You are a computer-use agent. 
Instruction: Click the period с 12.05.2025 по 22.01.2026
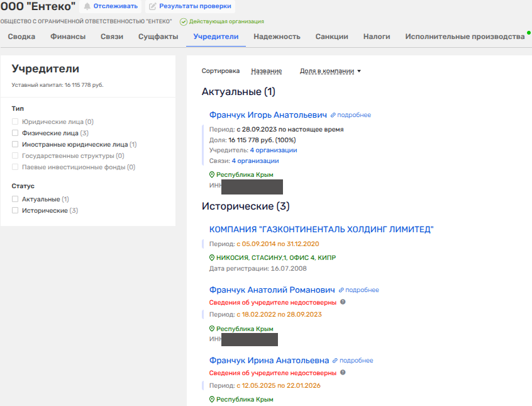point(279,386)
